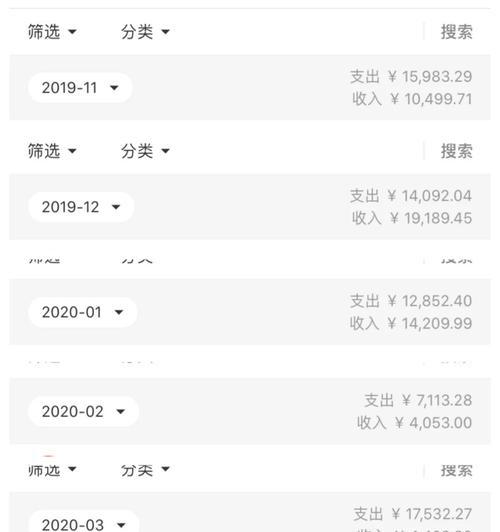
Task: Select the 支出 ¥15,983.29 expense total
Action: (411, 77)
